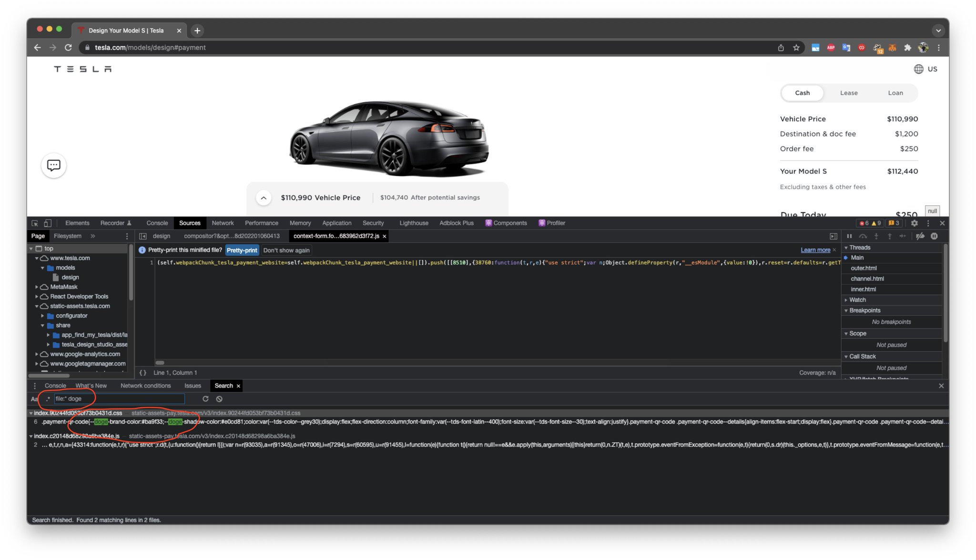
Task: Open DevTools settings gear
Action: 914,223
